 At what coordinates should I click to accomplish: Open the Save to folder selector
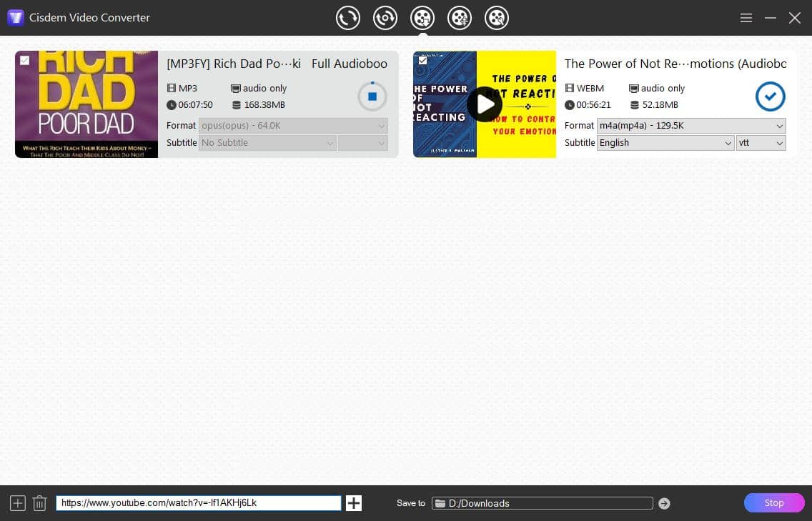(542, 502)
